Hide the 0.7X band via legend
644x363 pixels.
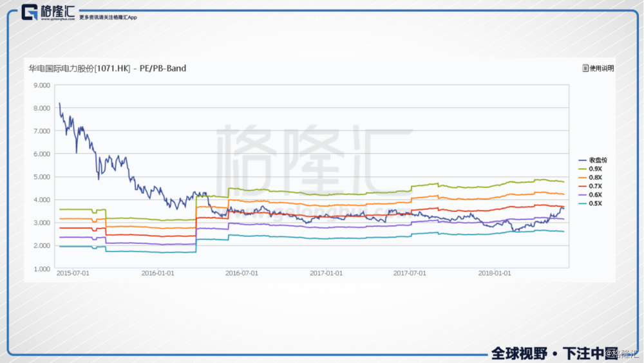click(595, 186)
